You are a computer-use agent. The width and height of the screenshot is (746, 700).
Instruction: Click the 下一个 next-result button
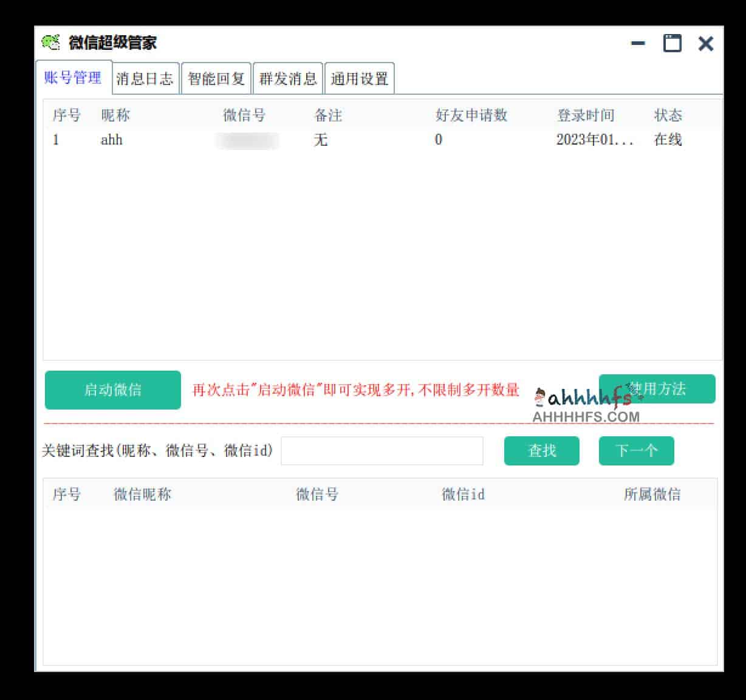point(636,451)
